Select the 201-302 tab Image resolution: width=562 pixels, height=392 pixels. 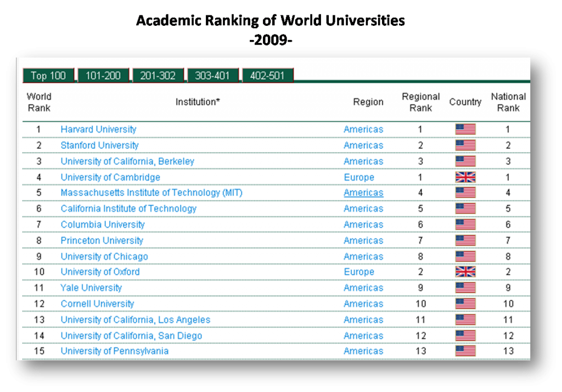(x=158, y=76)
